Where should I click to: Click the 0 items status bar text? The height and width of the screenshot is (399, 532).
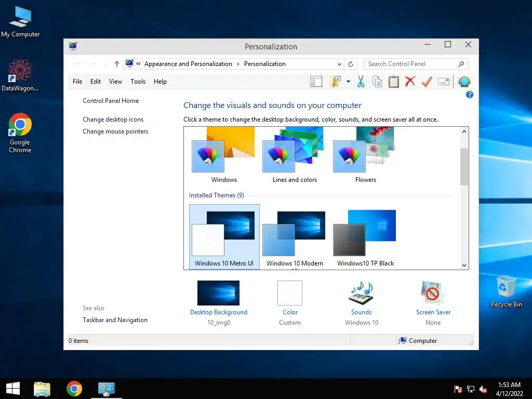click(78, 341)
